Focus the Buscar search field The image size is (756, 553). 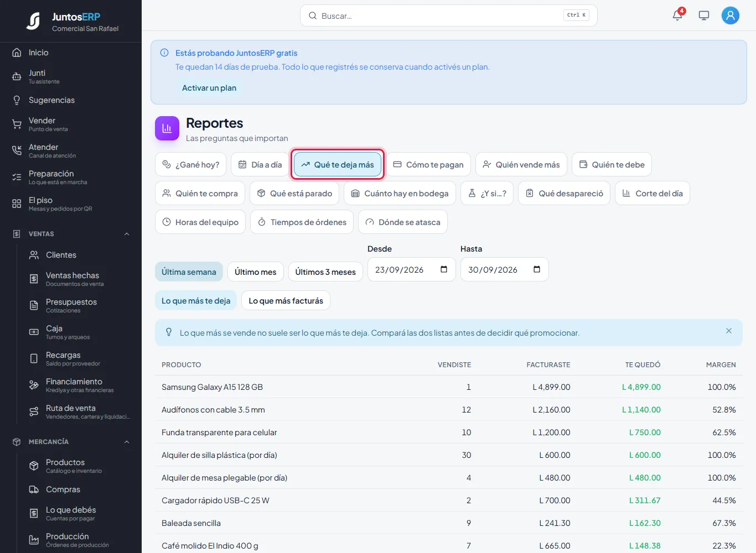pyautogui.click(x=449, y=15)
